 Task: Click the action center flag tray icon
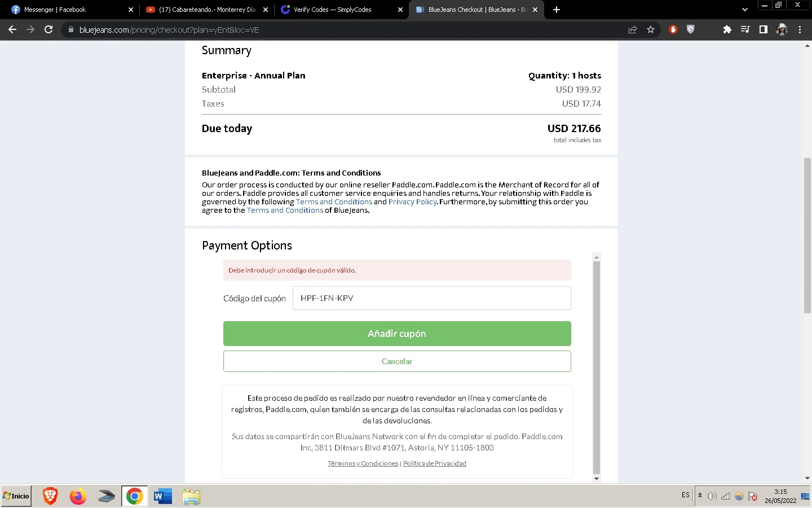tap(753, 496)
